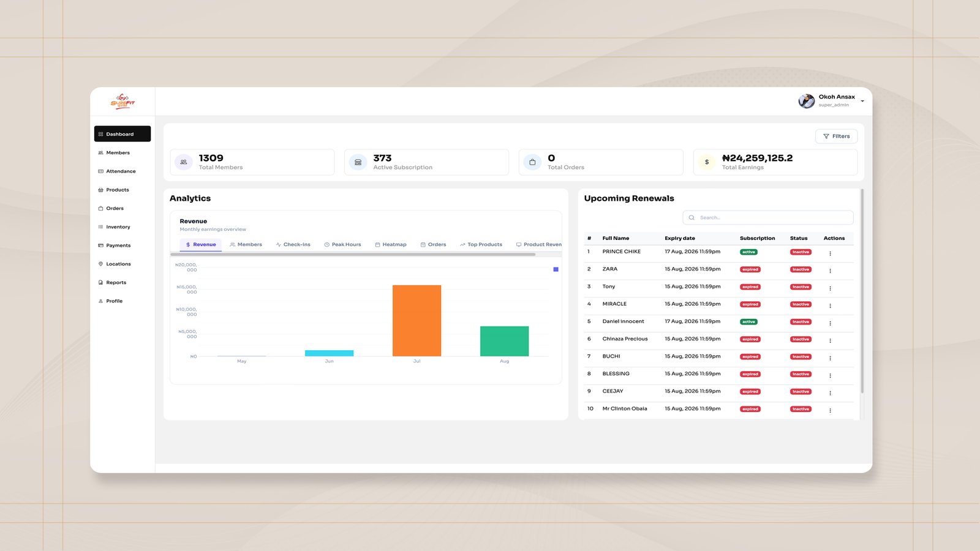The height and width of the screenshot is (551, 980).
Task: Click the active badge for PRINCE CHIKE
Action: point(748,252)
